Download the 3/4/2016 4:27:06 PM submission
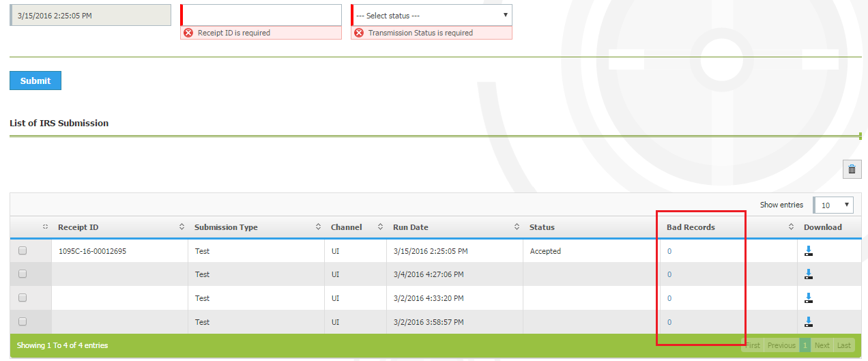 [809, 274]
